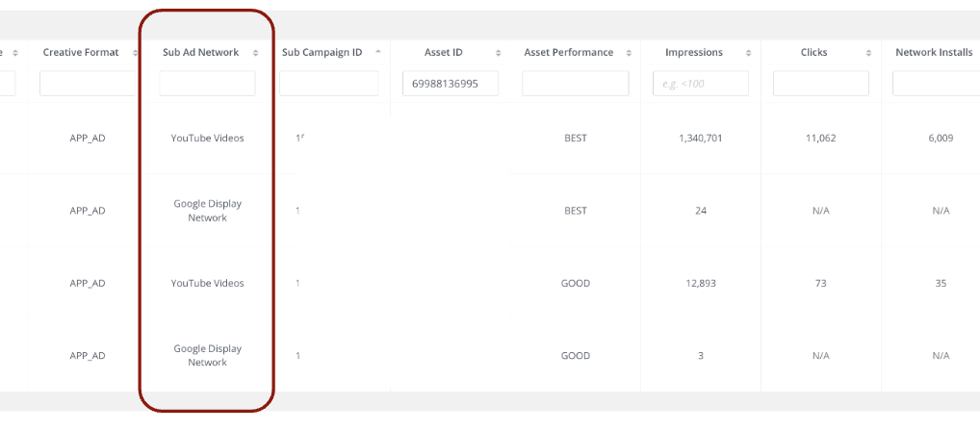980x431 pixels.
Task: Click the Sub Campaign ID column header
Action: 322,53
